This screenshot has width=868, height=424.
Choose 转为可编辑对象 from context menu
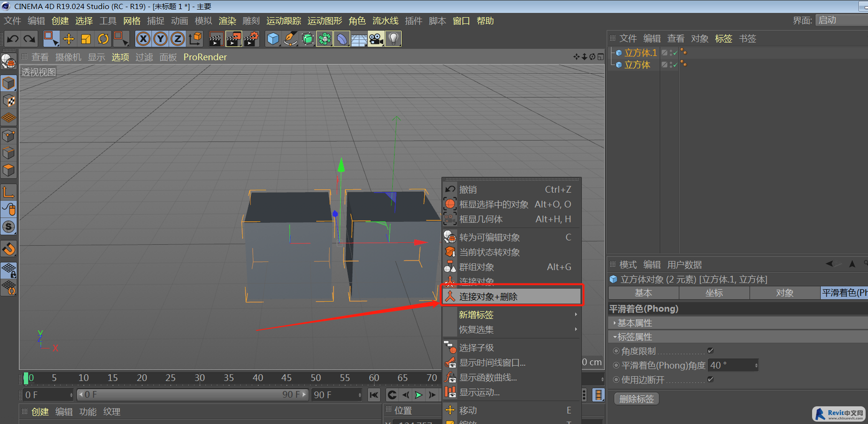(x=511, y=237)
